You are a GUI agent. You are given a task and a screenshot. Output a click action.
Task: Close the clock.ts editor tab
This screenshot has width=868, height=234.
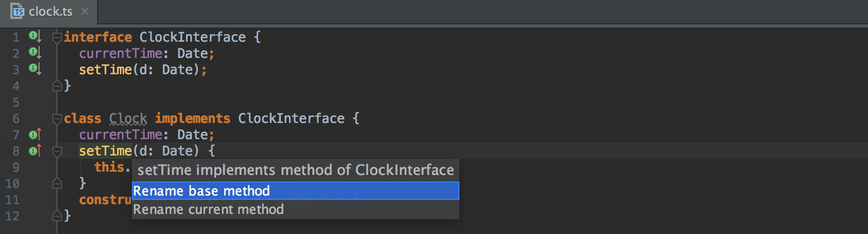coord(85,11)
